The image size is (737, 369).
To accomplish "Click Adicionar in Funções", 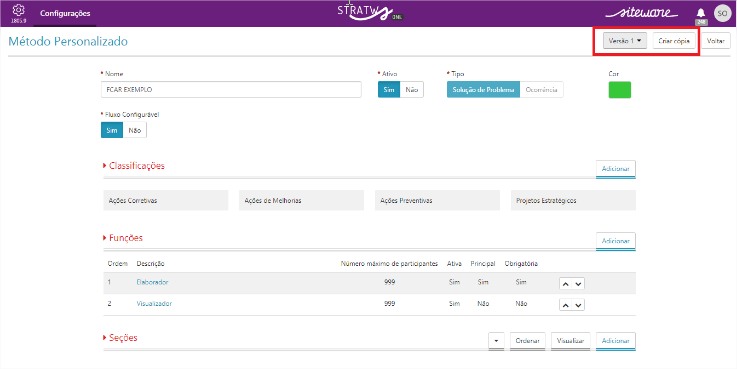I will click(x=616, y=241).
